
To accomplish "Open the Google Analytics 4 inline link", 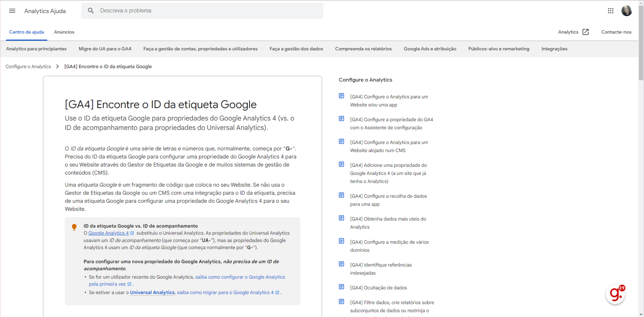I will pos(108,233).
